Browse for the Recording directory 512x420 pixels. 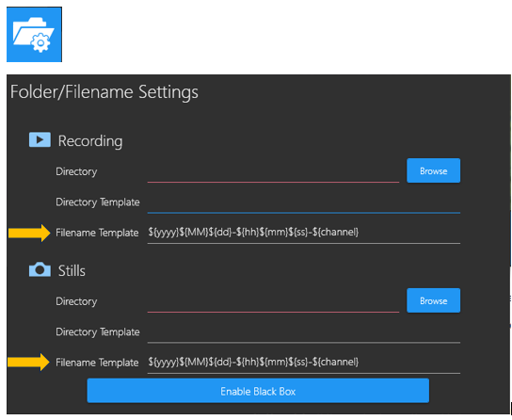click(x=433, y=170)
